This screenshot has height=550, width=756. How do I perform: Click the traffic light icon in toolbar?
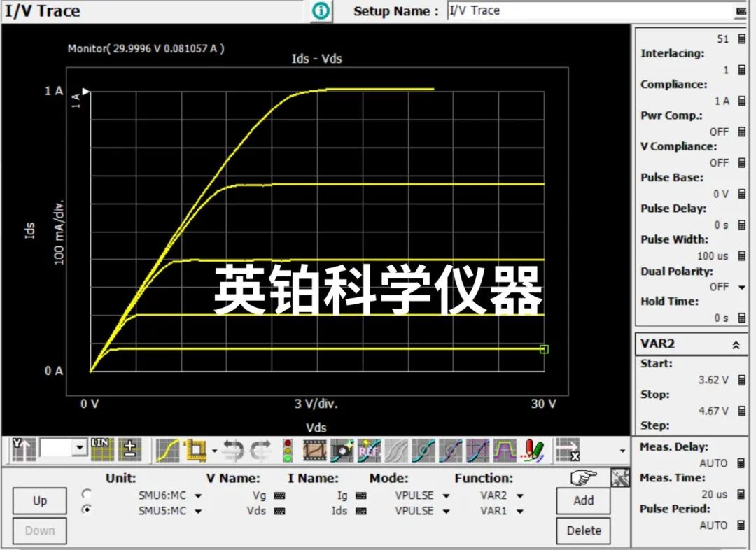click(x=287, y=450)
